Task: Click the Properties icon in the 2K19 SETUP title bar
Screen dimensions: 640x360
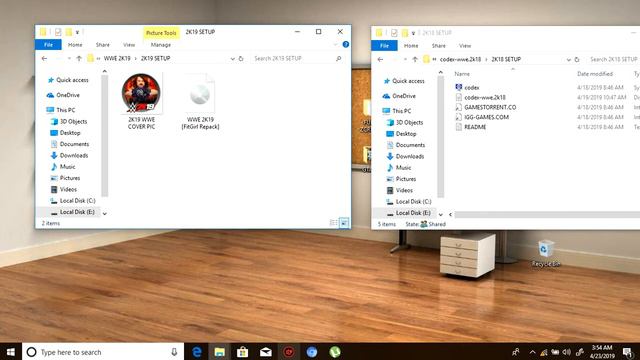Action: click(58, 32)
